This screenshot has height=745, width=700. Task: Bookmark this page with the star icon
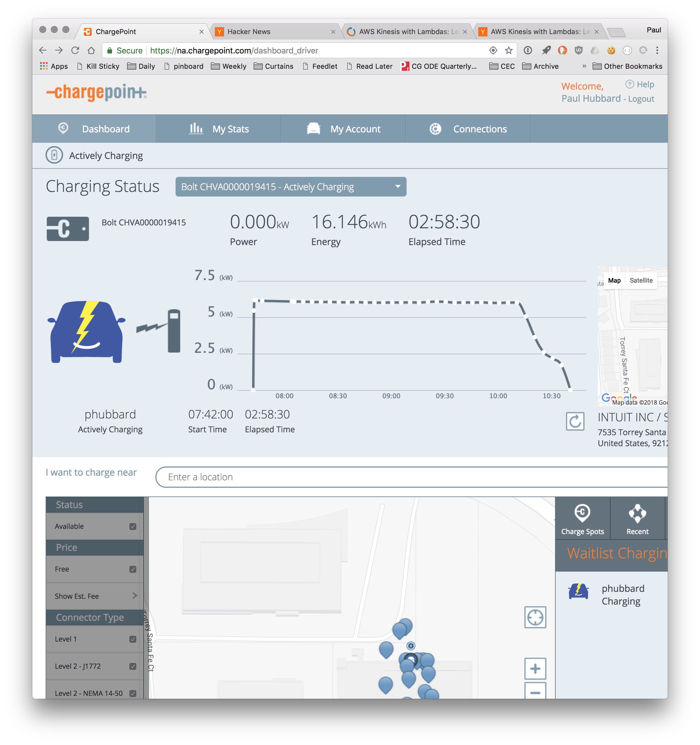(x=508, y=50)
